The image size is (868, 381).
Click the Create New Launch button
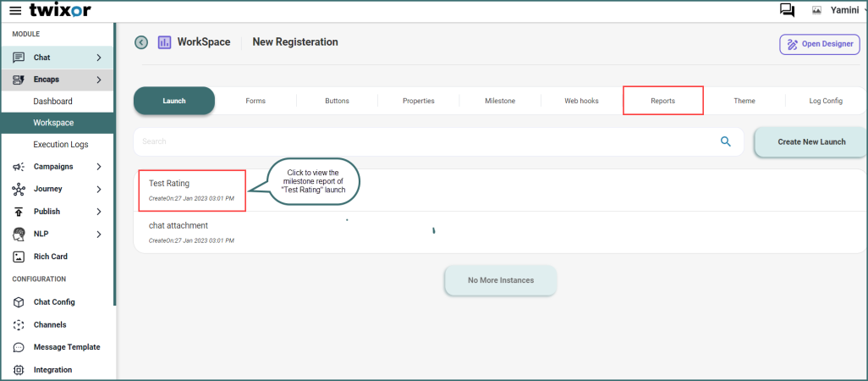810,141
